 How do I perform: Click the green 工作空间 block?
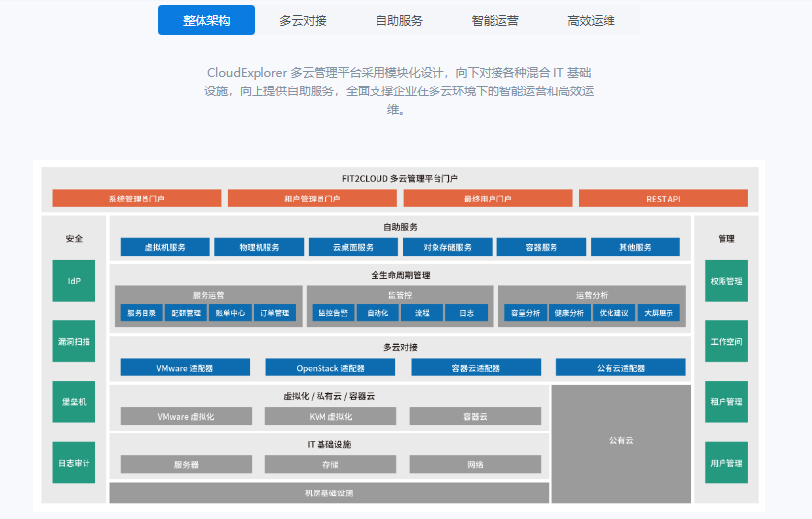click(x=726, y=341)
